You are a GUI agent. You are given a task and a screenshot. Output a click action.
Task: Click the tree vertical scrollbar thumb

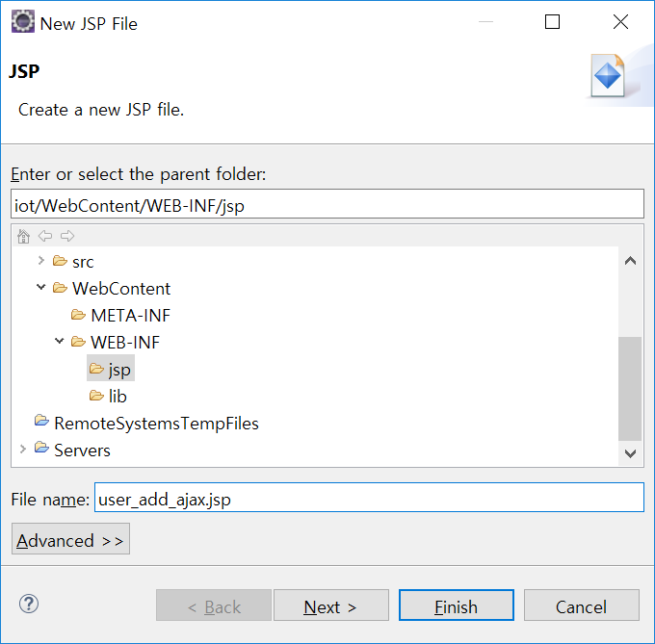tap(630, 389)
